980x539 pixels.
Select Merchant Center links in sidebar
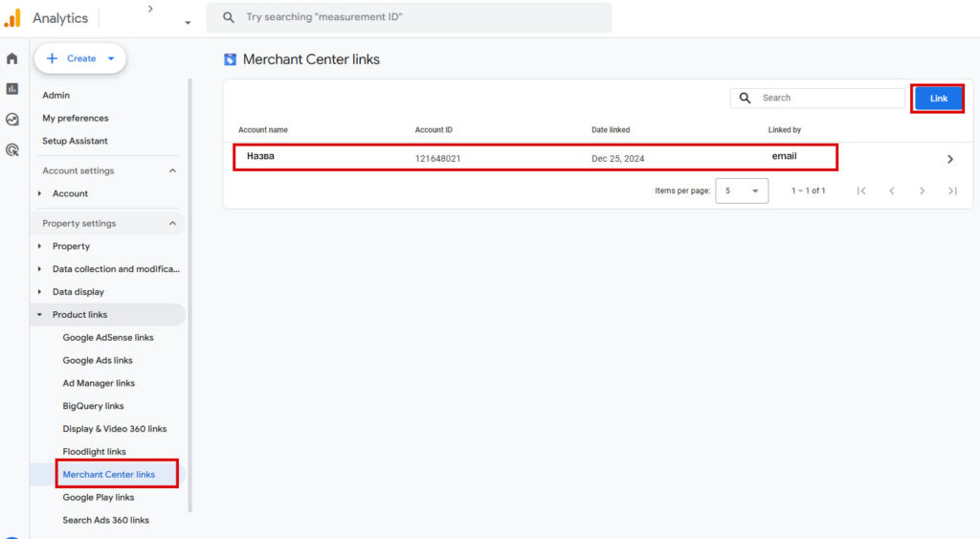tap(108, 474)
